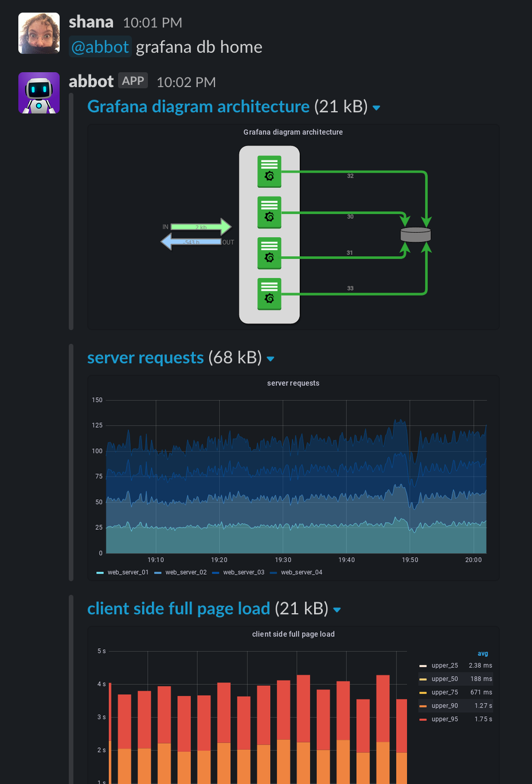Click abbot's robot app avatar
This screenshot has height=784, width=532.
(38, 92)
